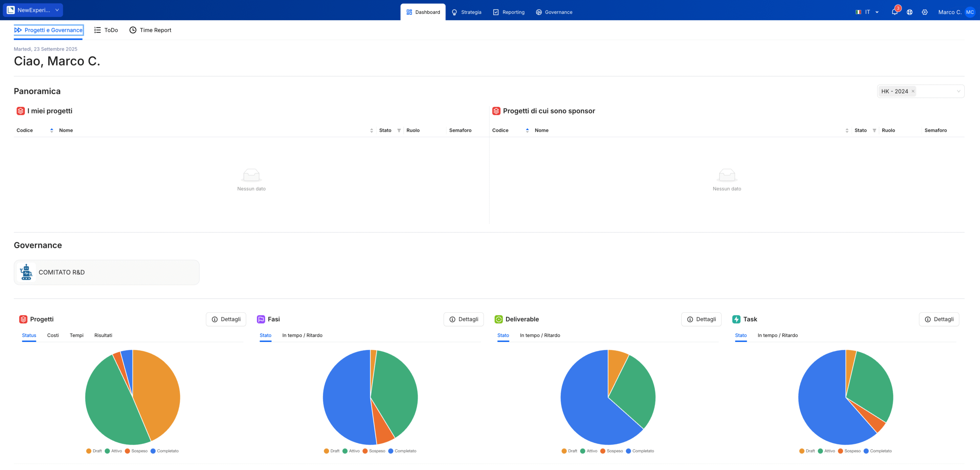This screenshot has height=470, width=980.
Task: Select Costi tab in Progetti widget
Action: pyautogui.click(x=53, y=335)
